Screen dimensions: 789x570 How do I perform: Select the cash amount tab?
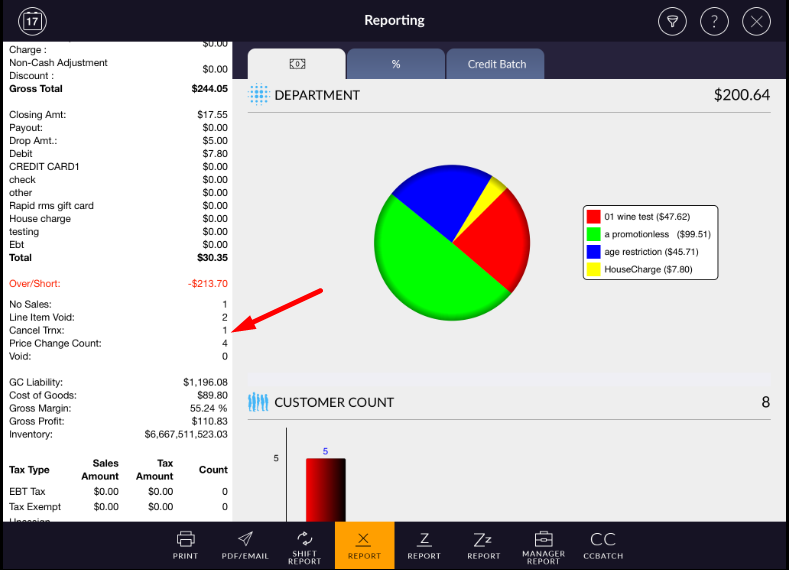(297, 64)
